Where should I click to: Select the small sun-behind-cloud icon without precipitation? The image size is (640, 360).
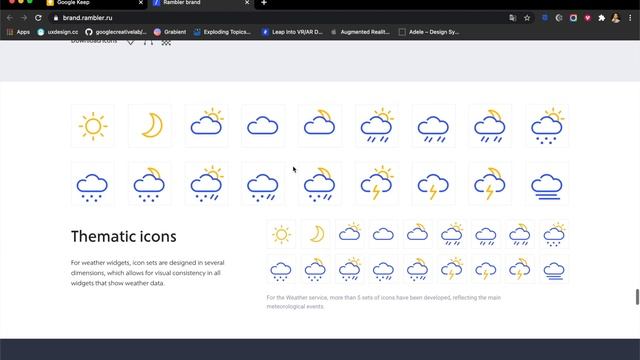click(x=350, y=232)
